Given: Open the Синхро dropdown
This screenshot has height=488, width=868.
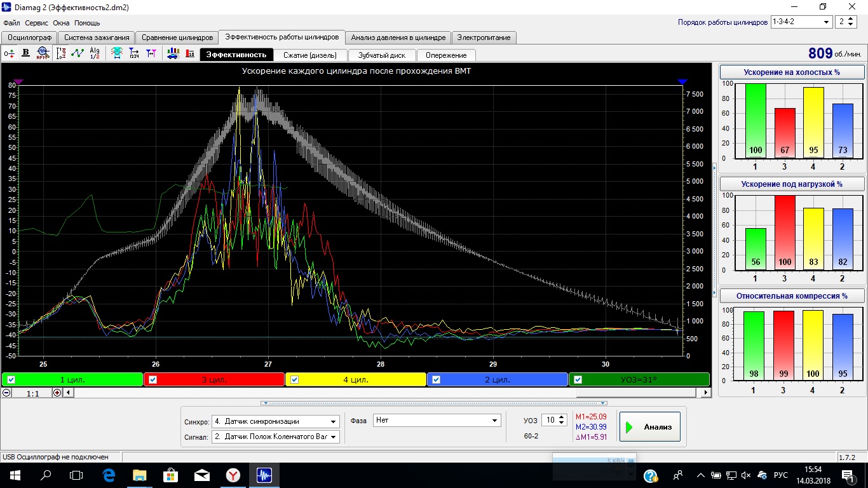Looking at the screenshot, I should pos(275,421).
